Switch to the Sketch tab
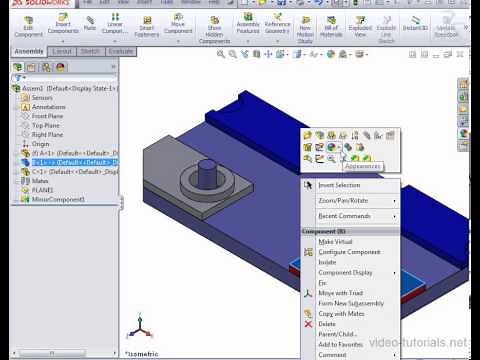 click(91, 52)
